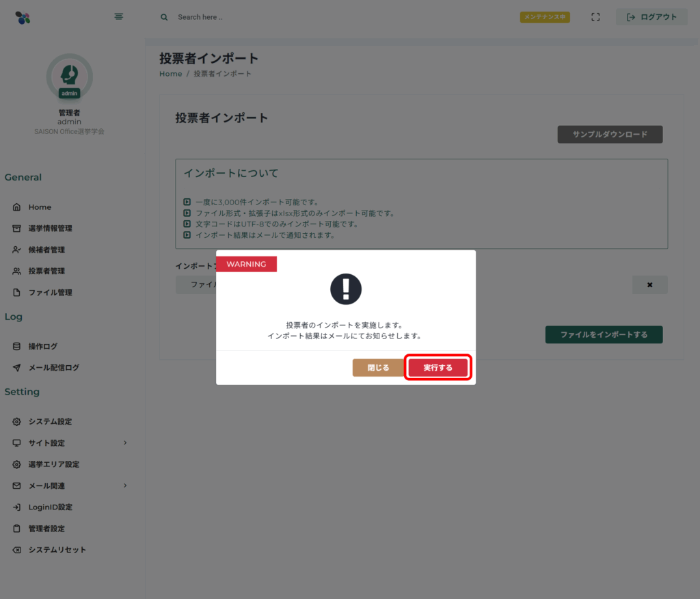Toggle fullscreen mode icon
Viewport: 700px width, 599px height.
pyautogui.click(x=595, y=17)
